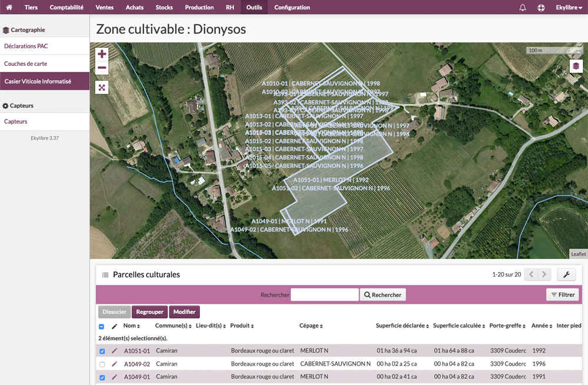The width and height of the screenshot is (588, 385).
Task: Sort by Nom column
Action: tap(131, 326)
